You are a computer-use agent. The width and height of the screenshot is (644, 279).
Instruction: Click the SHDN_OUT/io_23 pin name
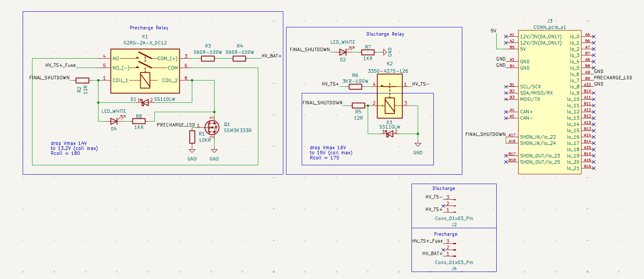tap(540, 156)
